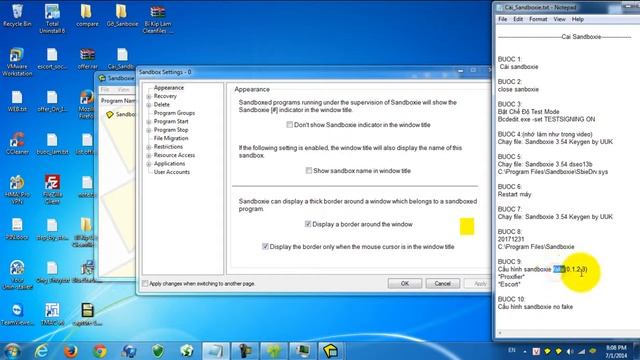Click 'close sanboxie' line in Notepad
This screenshot has height=360, width=640.
(x=518, y=89)
